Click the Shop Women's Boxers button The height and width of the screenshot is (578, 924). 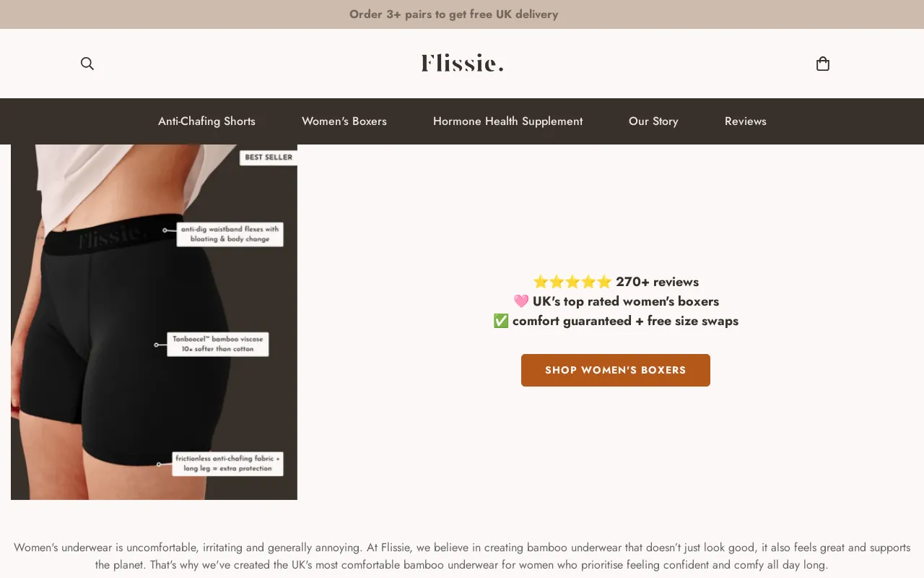[x=616, y=370]
